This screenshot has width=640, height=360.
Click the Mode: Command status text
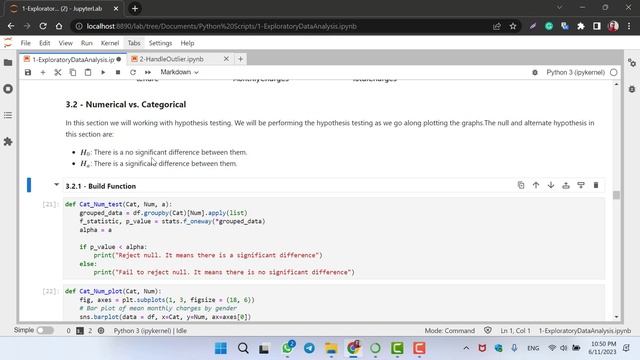449,331
